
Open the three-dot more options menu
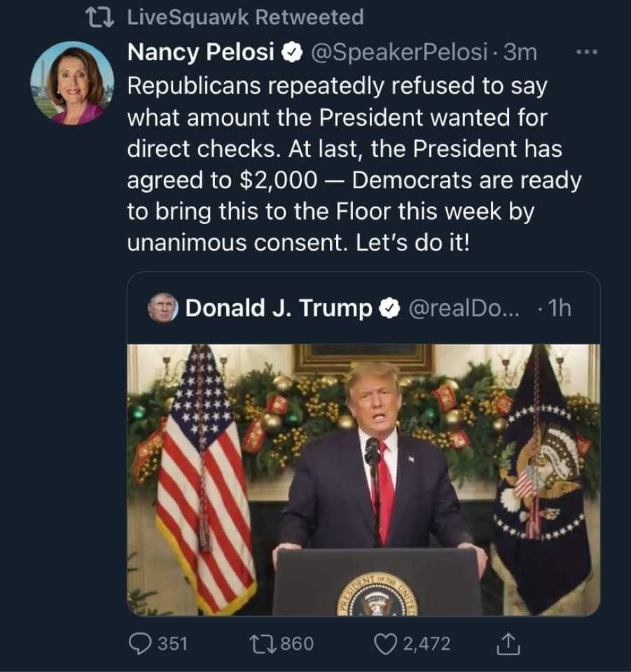click(x=586, y=52)
